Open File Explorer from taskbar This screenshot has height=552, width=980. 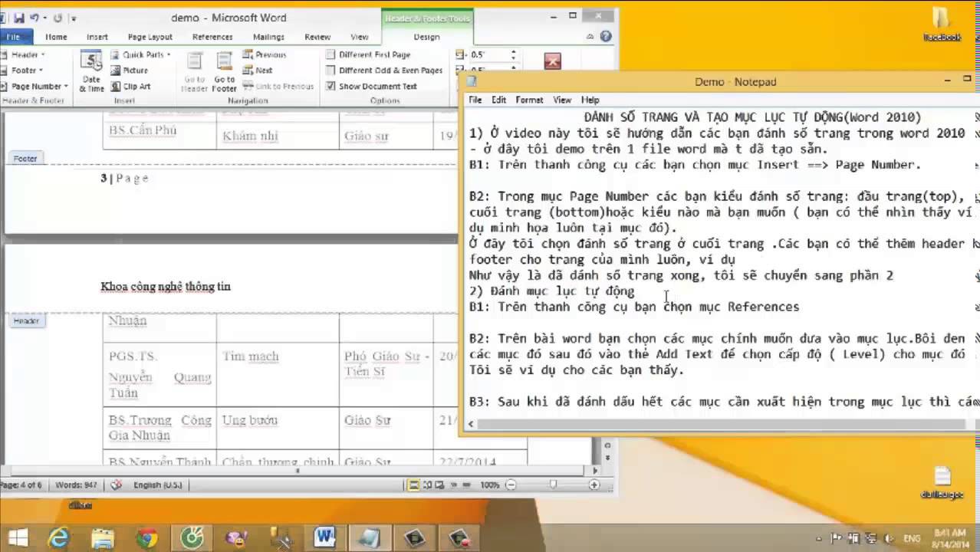tap(102, 537)
